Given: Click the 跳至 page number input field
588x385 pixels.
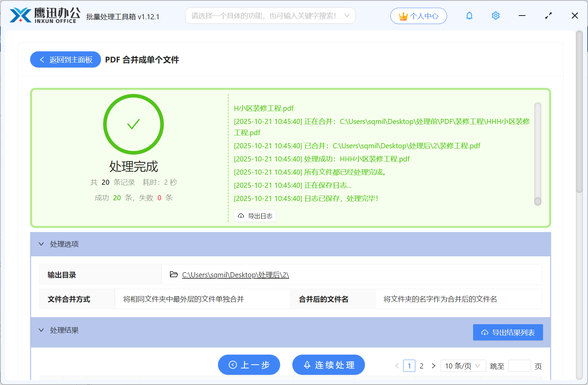Looking at the screenshot, I should click(519, 366).
